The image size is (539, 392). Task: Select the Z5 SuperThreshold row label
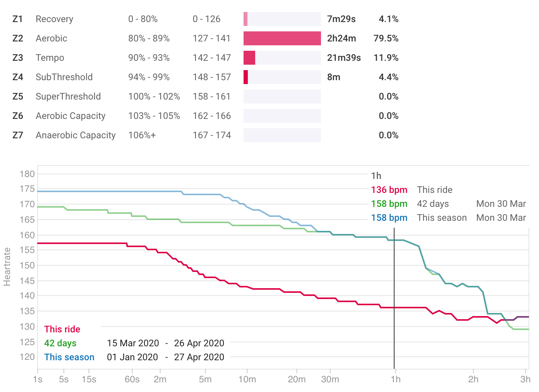click(68, 96)
